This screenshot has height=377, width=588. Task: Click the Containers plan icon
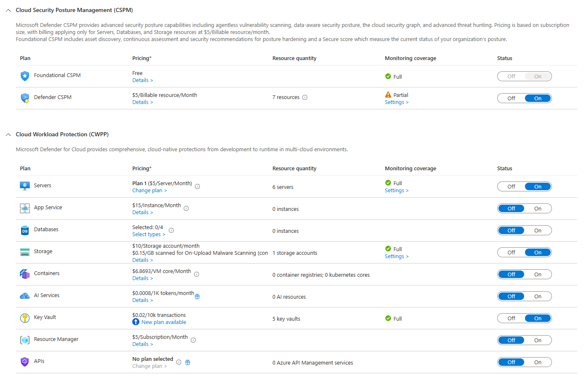coord(25,274)
